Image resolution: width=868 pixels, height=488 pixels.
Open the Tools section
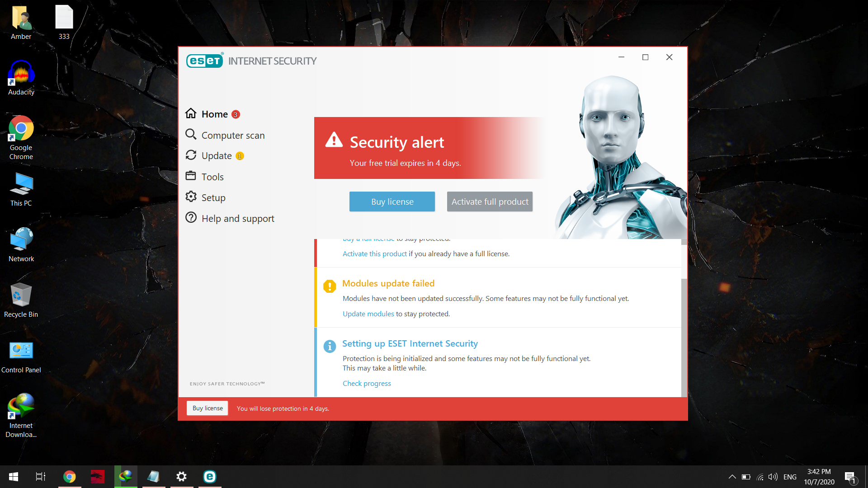point(204,177)
